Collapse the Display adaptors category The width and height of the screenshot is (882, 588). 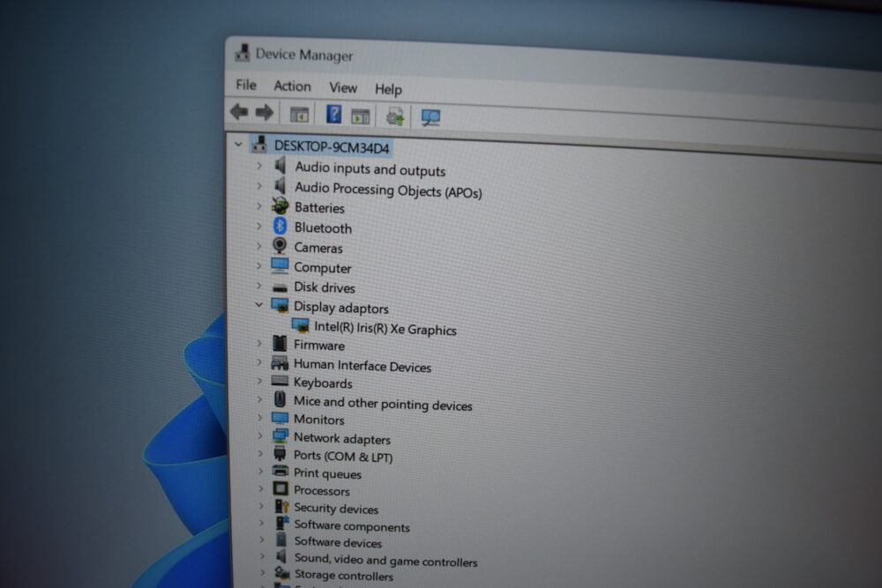258,305
